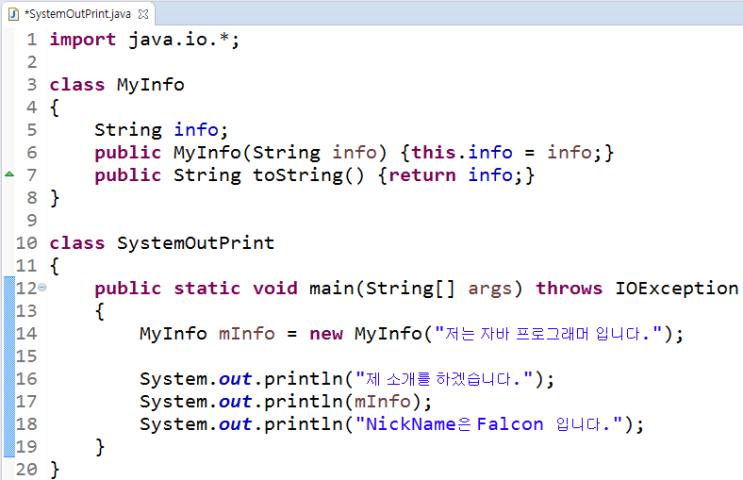Click the "제 소개를 하겠습니다." string literal
This screenshot has width=743, height=480.
pyautogui.click(x=443, y=379)
